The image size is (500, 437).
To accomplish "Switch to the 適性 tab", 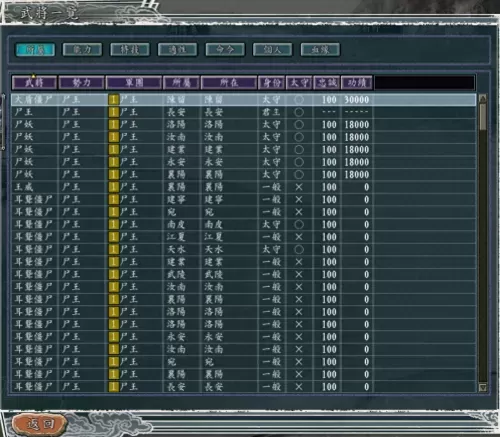I will 177,50.
